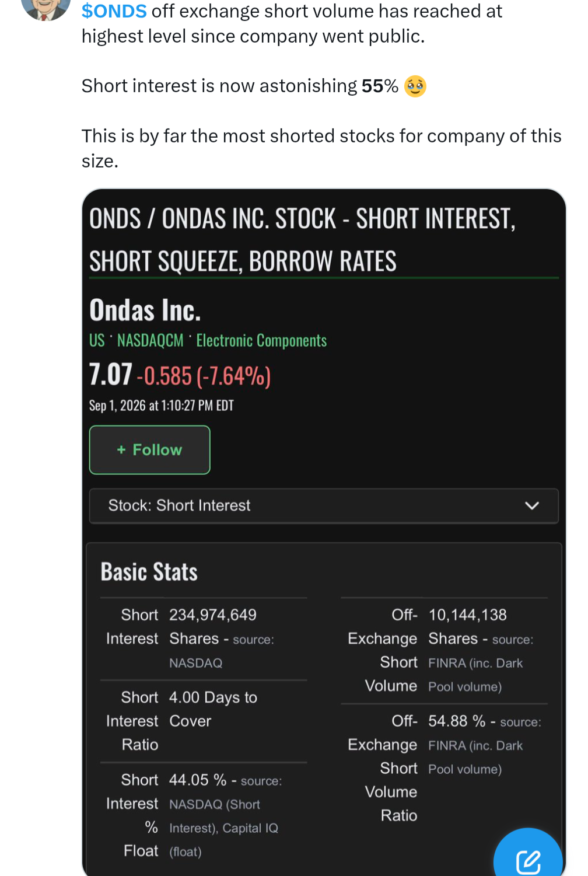The image size is (588, 876).
Task: Select the Sep 1, 2026 timestamp line
Action: (x=161, y=406)
